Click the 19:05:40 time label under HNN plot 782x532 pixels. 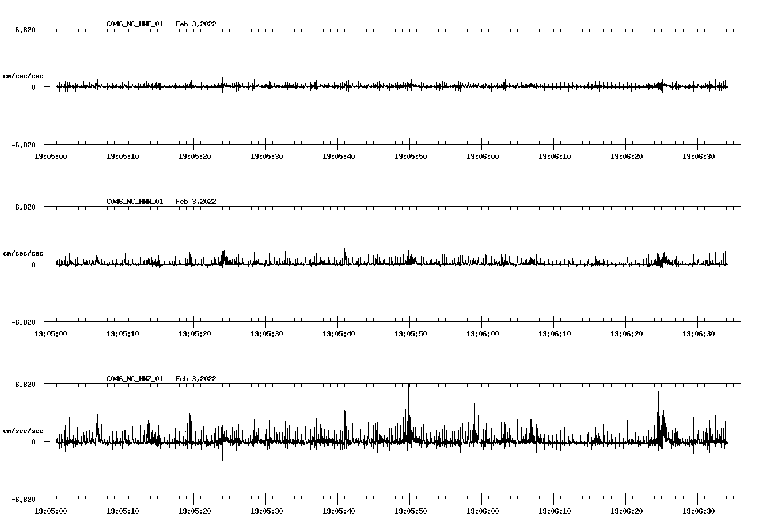(339, 333)
